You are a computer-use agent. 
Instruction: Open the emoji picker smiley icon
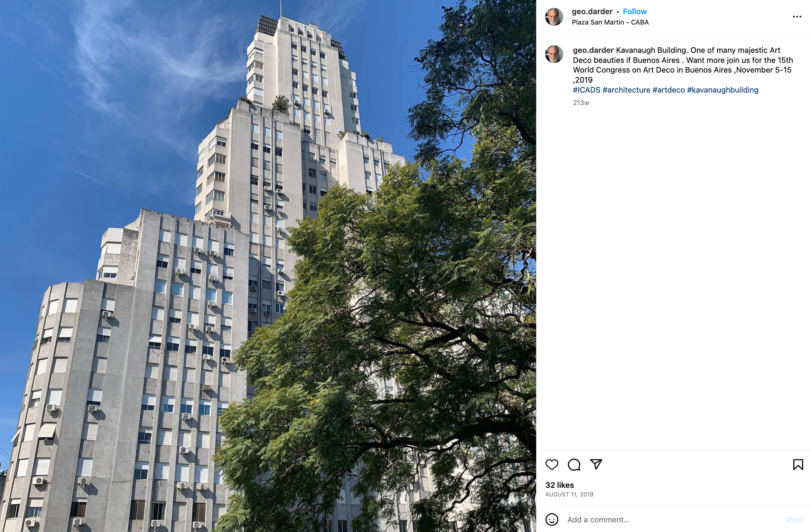[x=552, y=520]
